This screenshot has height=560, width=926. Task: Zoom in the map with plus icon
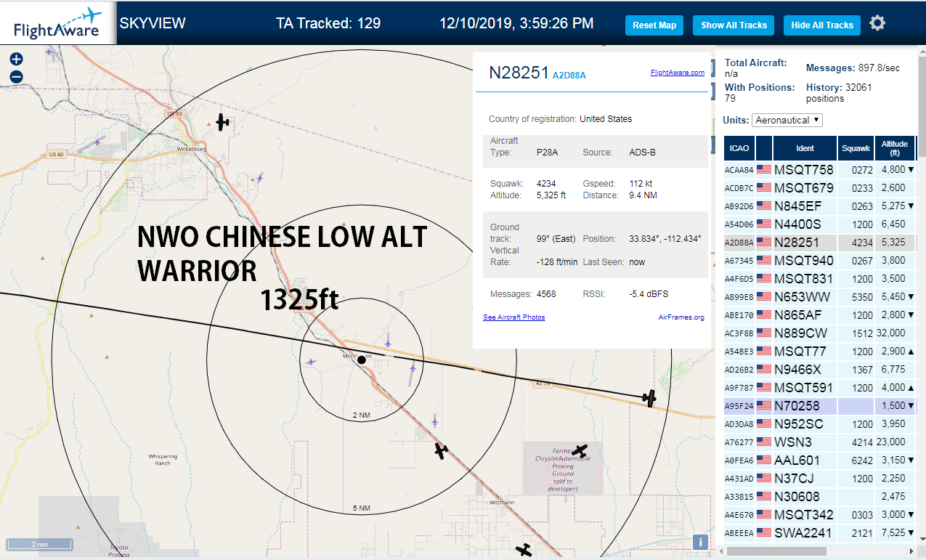(x=17, y=60)
